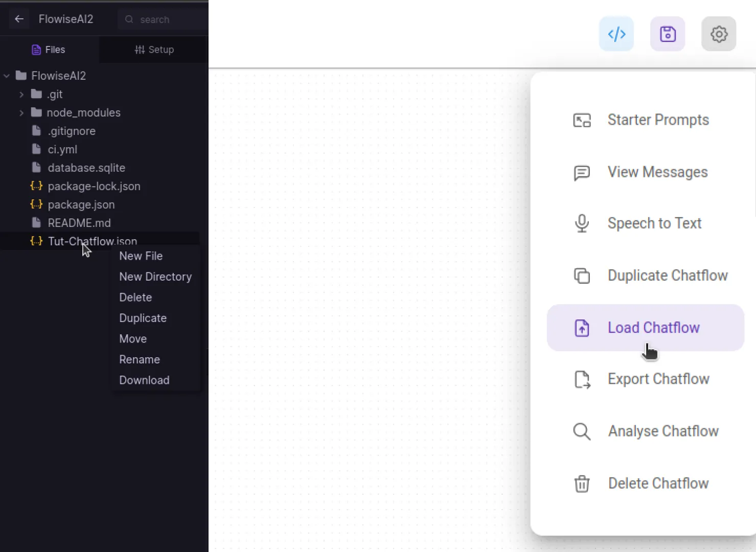The image size is (756, 552).
Task: Collapse the FlowiseAI2 root folder
Action: [x=7, y=75]
